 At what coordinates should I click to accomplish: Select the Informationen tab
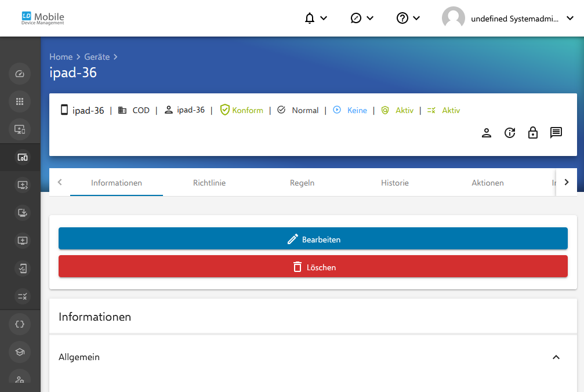pos(117,183)
